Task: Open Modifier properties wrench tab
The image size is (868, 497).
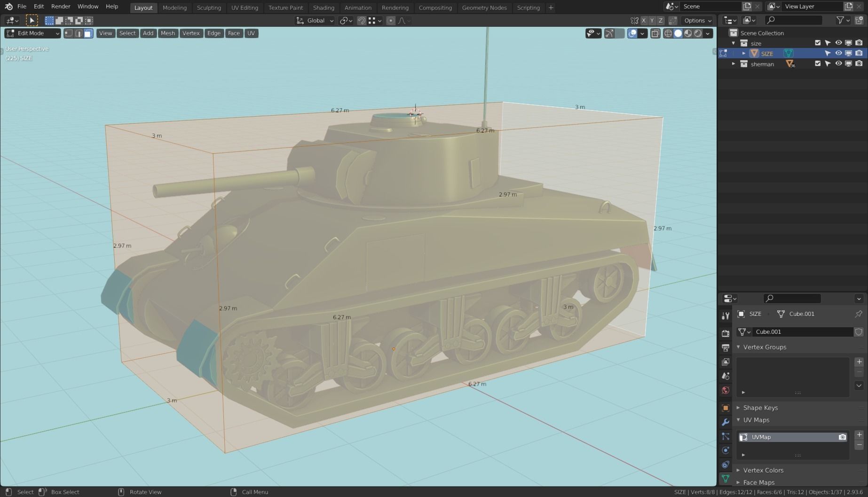Action: tap(726, 422)
